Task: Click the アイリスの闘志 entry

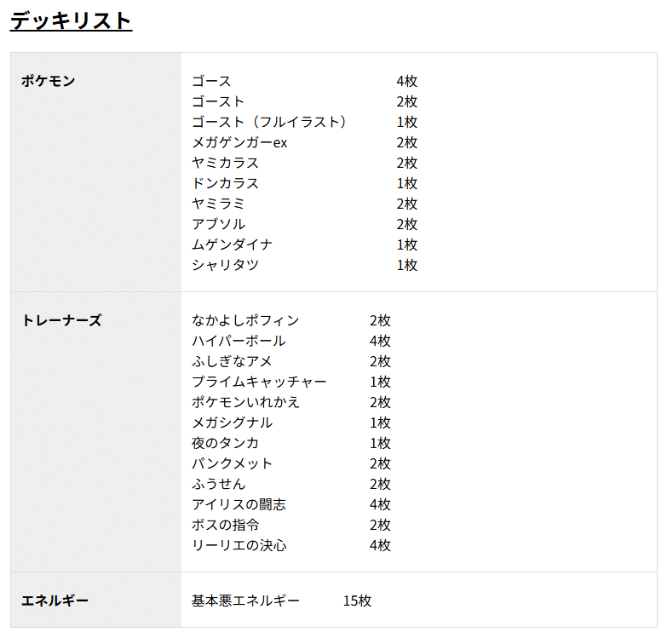Action: (239, 504)
